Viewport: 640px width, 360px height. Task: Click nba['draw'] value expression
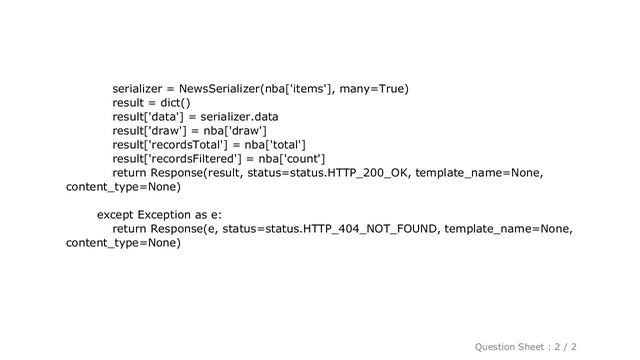click(x=235, y=131)
